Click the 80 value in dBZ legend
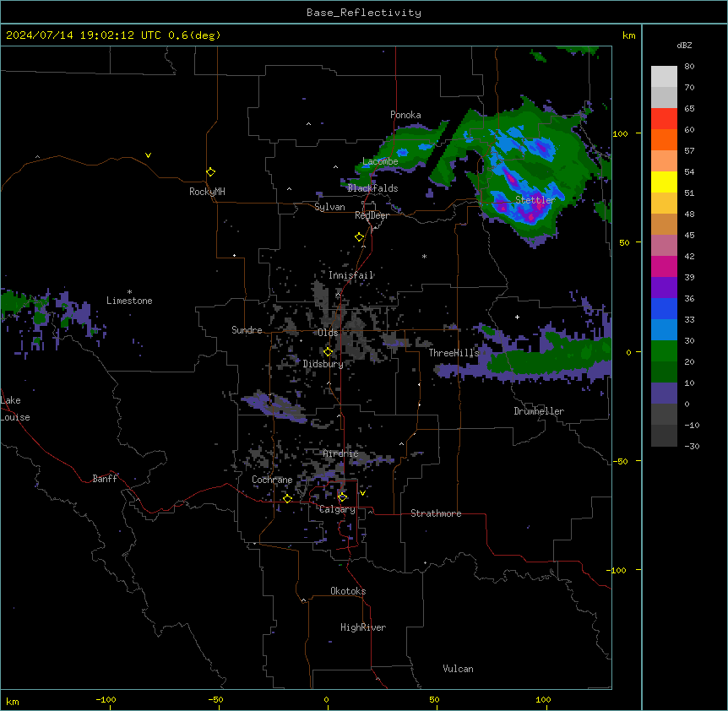The width and height of the screenshot is (728, 711). coord(689,67)
